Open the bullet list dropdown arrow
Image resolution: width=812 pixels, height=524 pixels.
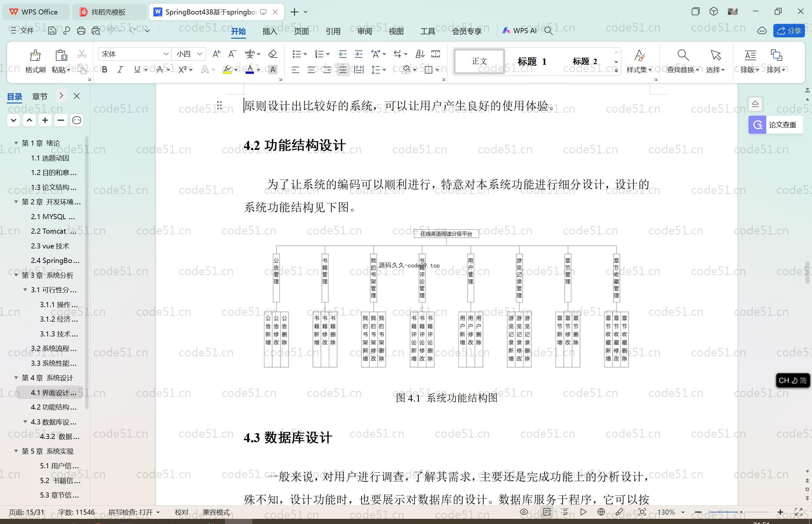pos(305,54)
